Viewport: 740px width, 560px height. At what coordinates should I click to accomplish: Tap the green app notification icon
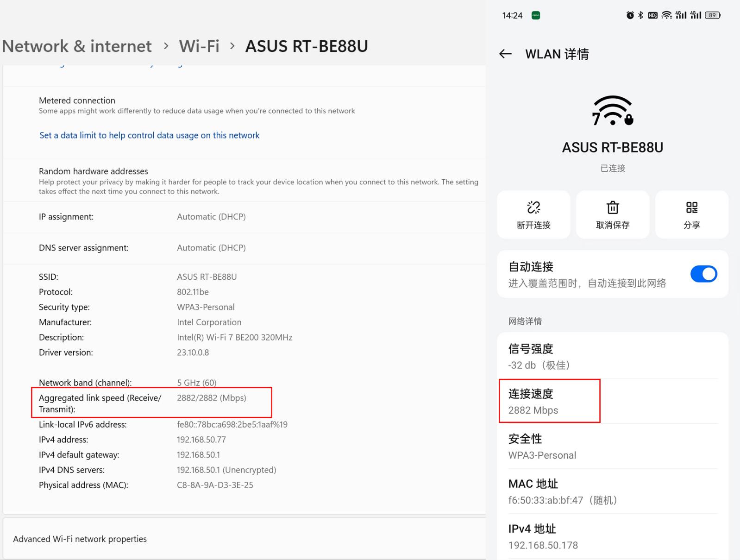536,15
